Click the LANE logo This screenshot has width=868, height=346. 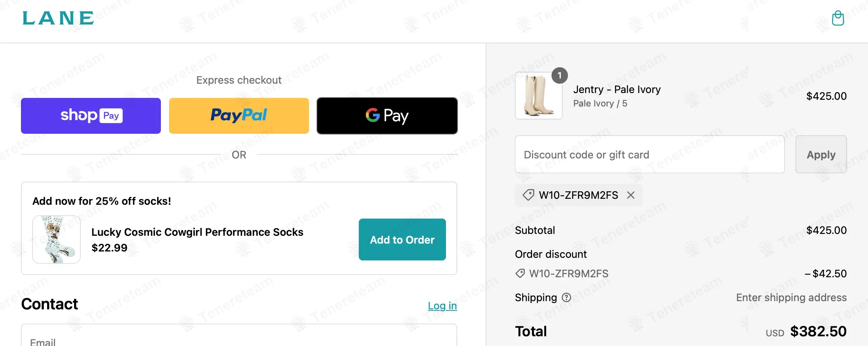tap(58, 18)
